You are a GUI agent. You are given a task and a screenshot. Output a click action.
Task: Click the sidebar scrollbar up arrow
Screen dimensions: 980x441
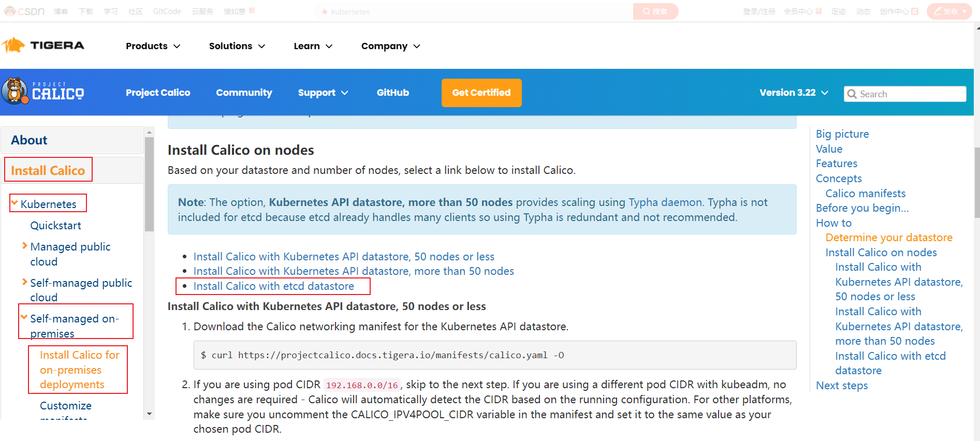pyautogui.click(x=150, y=133)
